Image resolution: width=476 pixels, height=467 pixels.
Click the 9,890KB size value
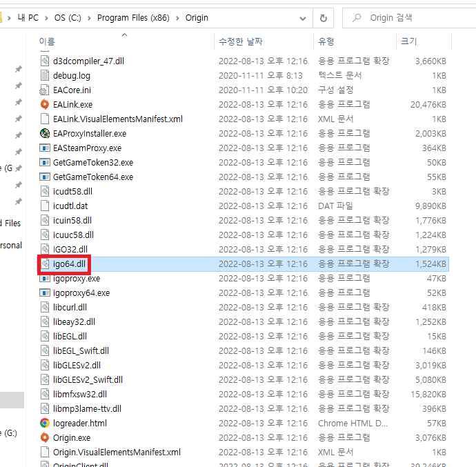(x=430, y=206)
